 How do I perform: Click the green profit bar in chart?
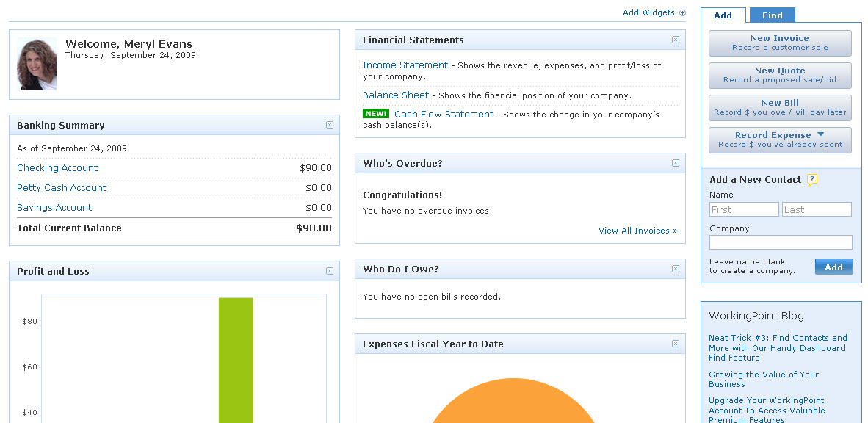236,361
